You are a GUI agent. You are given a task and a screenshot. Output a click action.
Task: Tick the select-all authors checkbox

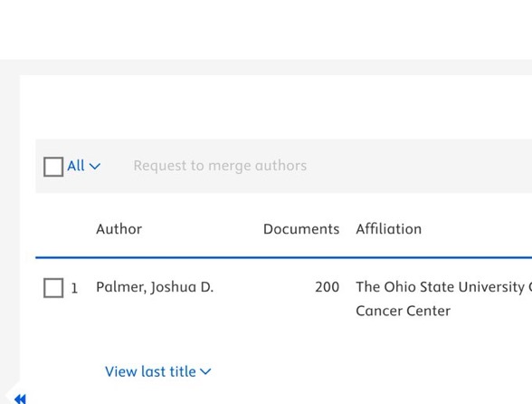53,167
